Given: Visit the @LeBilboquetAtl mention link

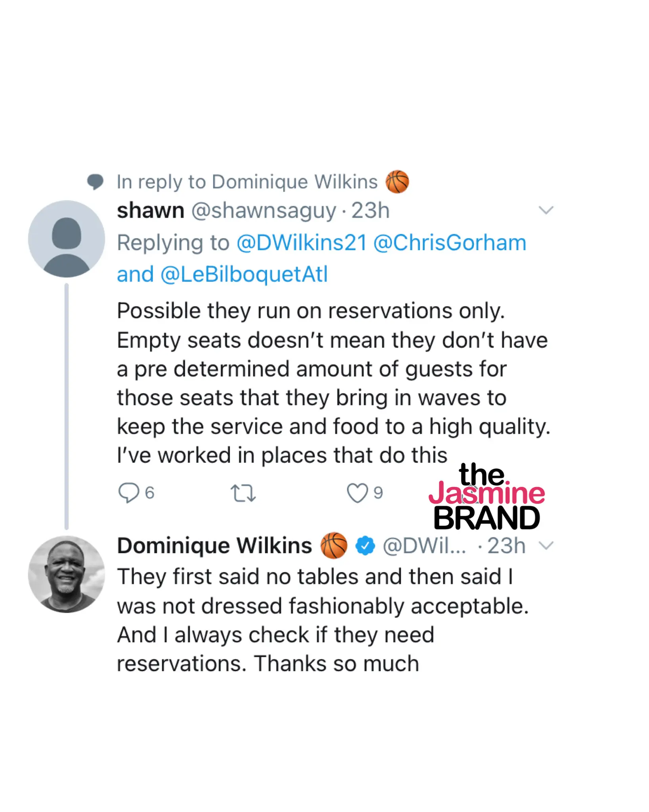Looking at the screenshot, I should (244, 274).
